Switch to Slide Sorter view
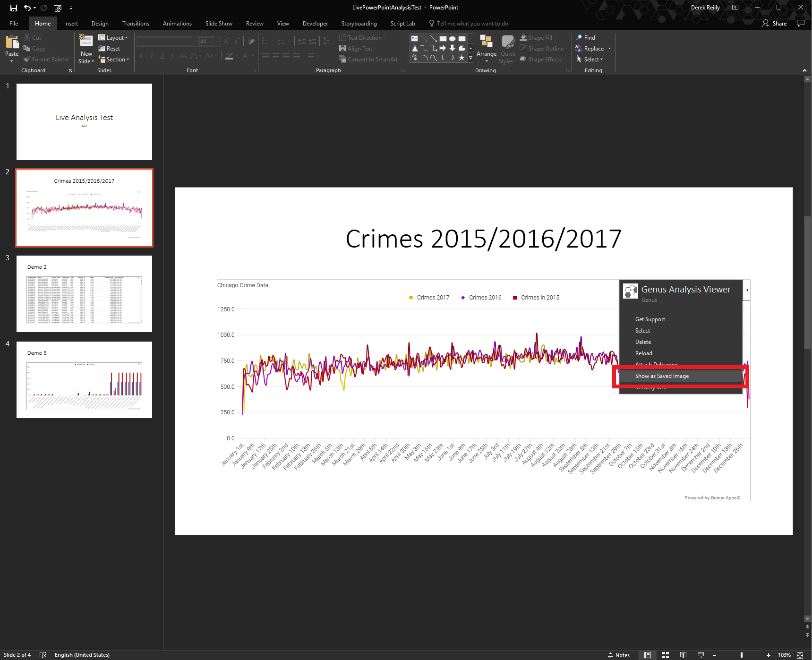Viewport: 812px width, 660px height. [665, 655]
